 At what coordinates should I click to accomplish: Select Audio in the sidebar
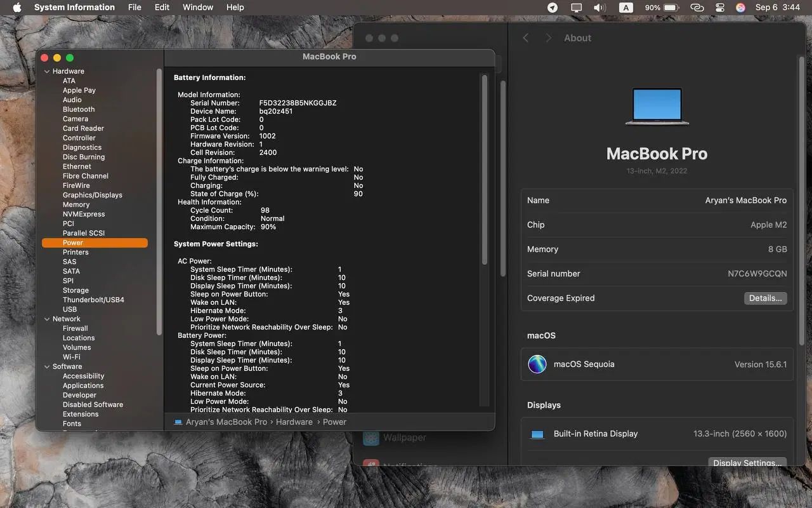pos(72,100)
